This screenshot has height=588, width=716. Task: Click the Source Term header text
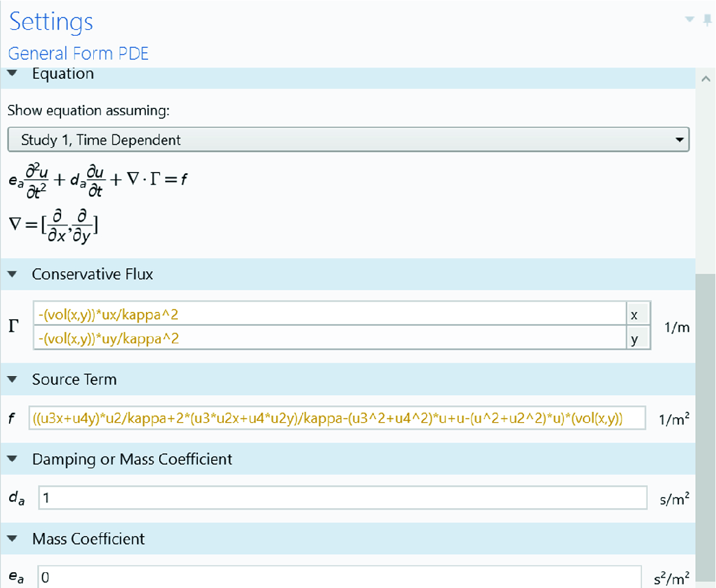(x=74, y=380)
